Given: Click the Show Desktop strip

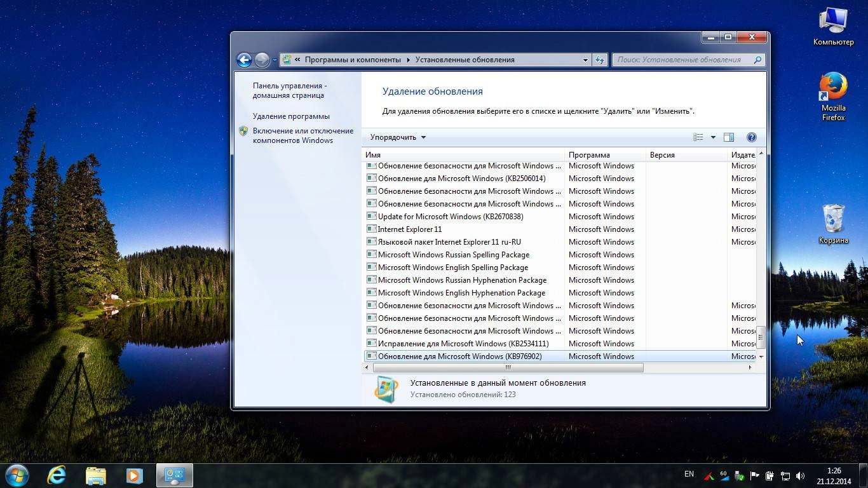Looking at the screenshot, I should click(864, 475).
